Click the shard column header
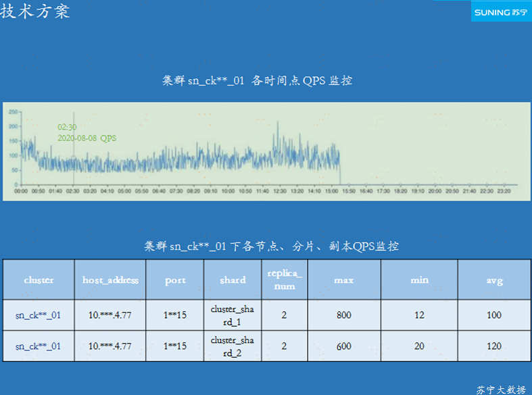Viewport: 532px width, 395px height. (233, 280)
